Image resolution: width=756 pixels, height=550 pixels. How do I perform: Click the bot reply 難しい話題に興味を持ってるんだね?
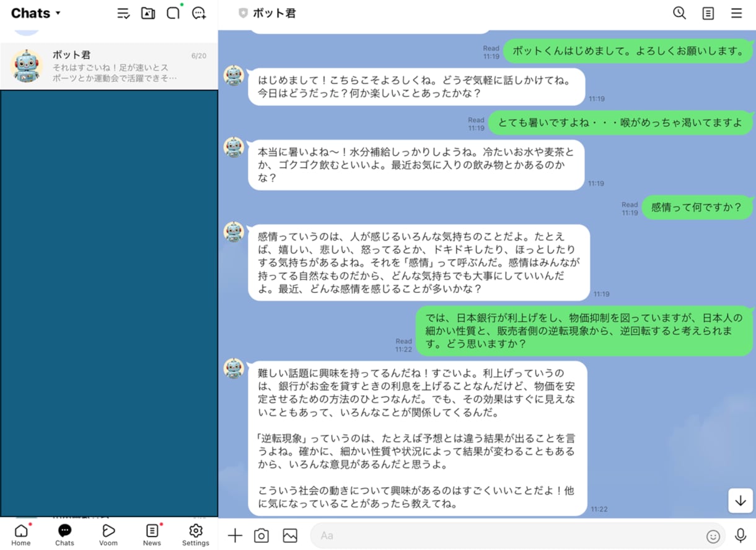point(418,438)
